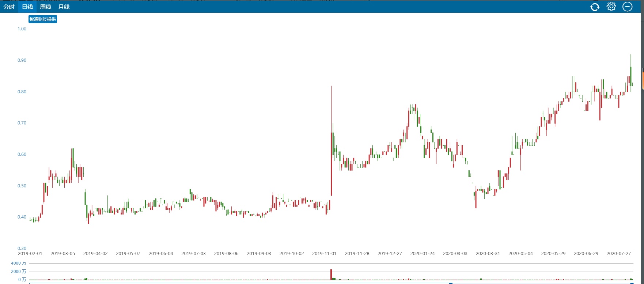The width and height of the screenshot is (644, 284).
Task: Click the 0.30 price axis label
Action: tap(22, 248)
